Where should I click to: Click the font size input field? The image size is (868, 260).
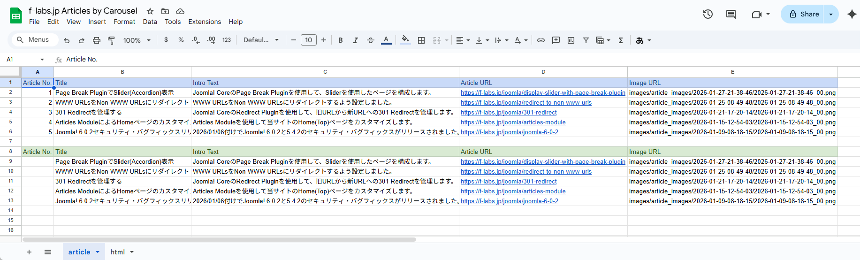point(308,40)
